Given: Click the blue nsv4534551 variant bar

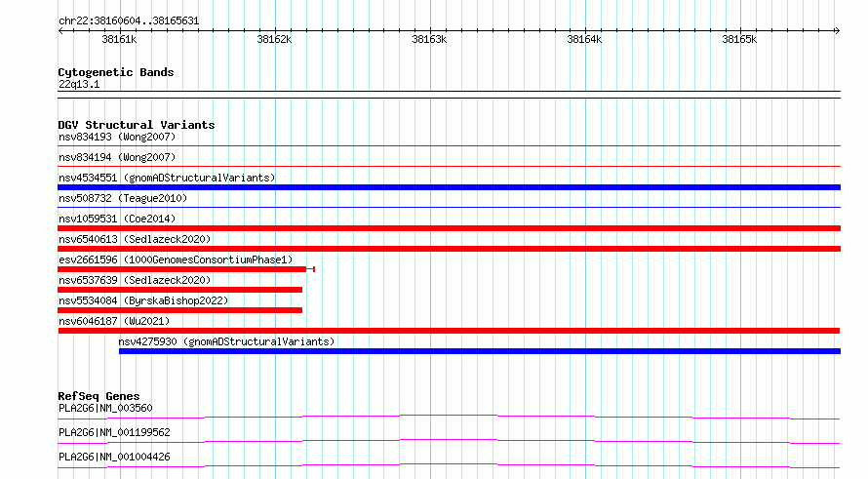Looking at the screenshot, I should click(449, 187).
